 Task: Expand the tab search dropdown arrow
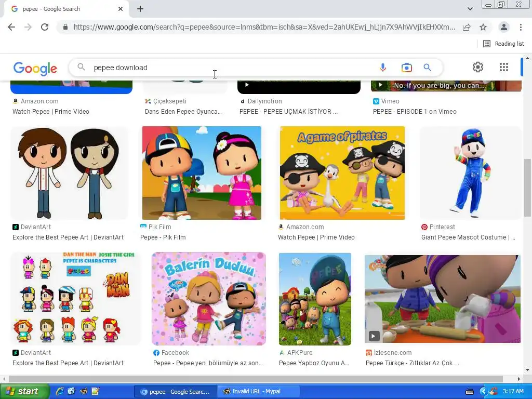(x=470, y=9)
